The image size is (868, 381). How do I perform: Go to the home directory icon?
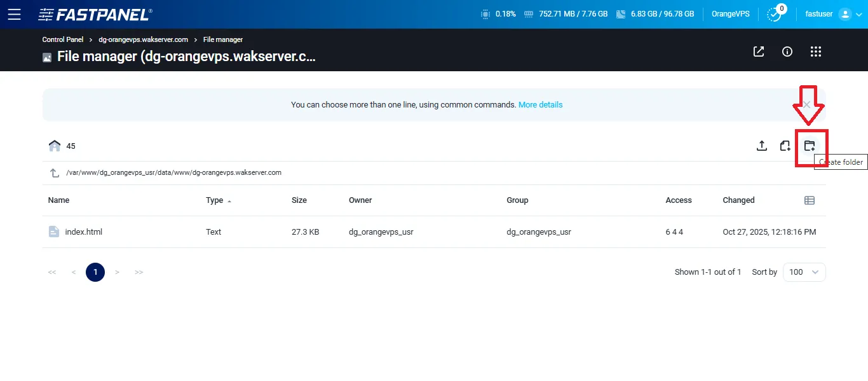(x=55, y=146)
